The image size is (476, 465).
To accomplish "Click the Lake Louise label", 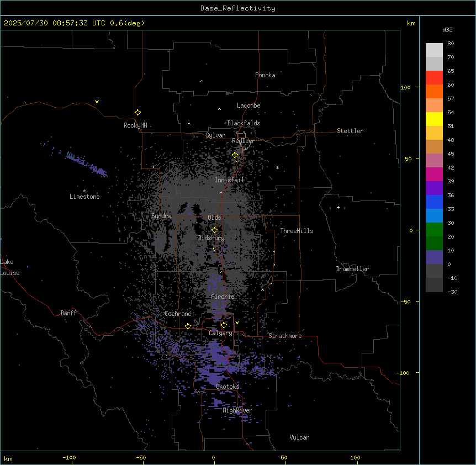I will pyautogui.click(x=10, y=267).
